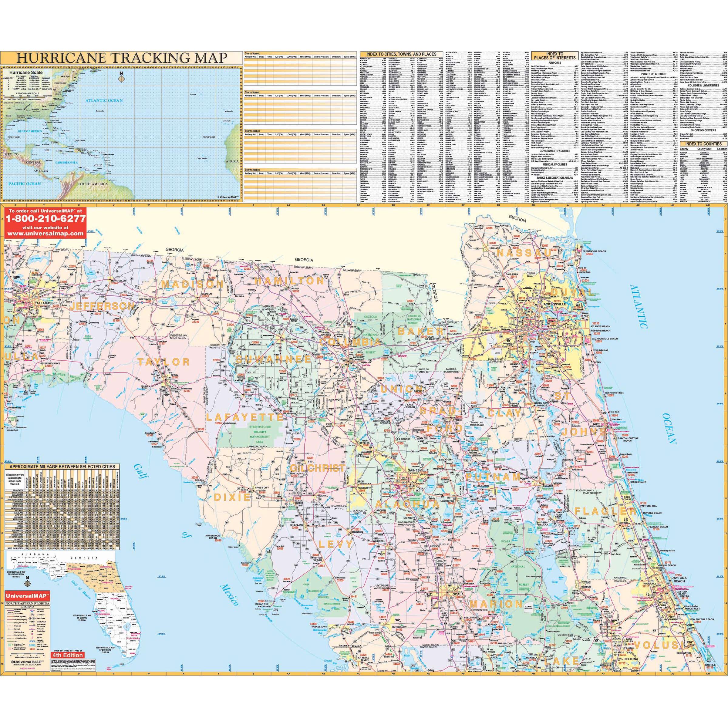Click the CLAY county label
Viewport: 728px width, 728px height.
tap(504, 413)
